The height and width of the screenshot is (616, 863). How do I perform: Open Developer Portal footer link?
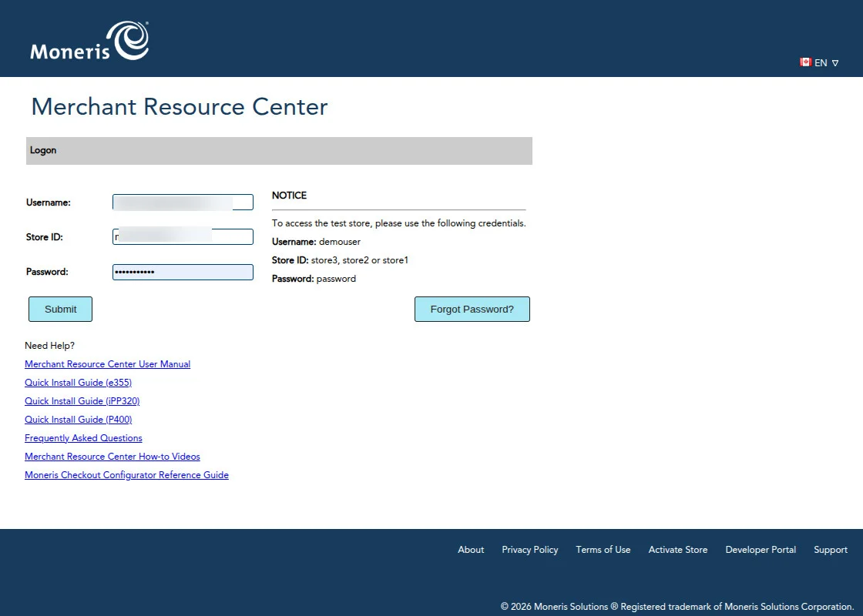click(761, 550)
